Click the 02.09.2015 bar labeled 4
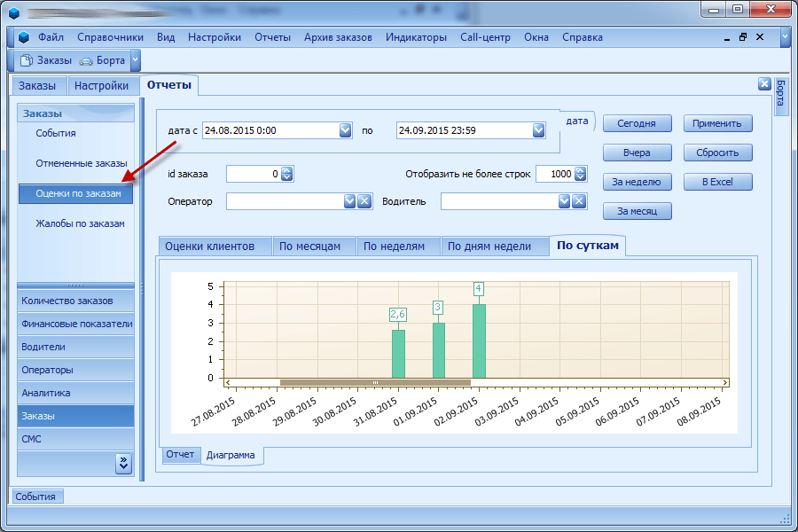Viewport: 798px width, 532px height. pyautogui.click(x=479, y=341)
